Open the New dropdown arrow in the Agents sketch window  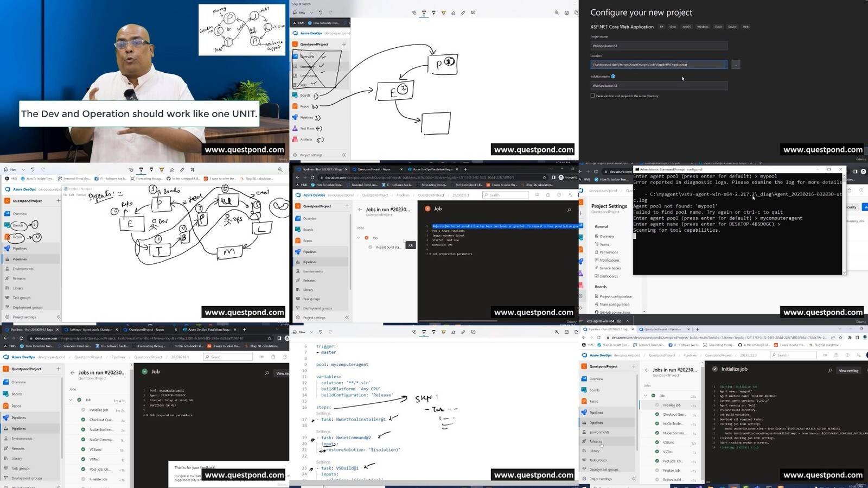[x=23, y=170]
